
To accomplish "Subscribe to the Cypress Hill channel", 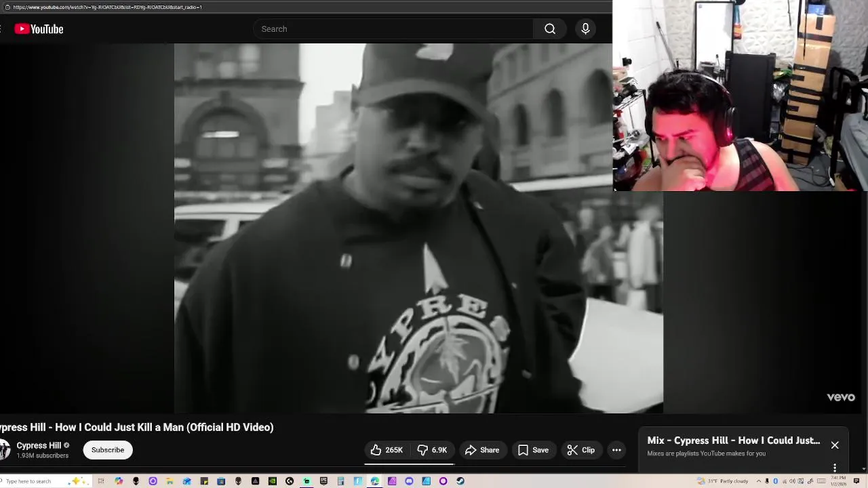I will pyautogui.click(x=108, y=450).
